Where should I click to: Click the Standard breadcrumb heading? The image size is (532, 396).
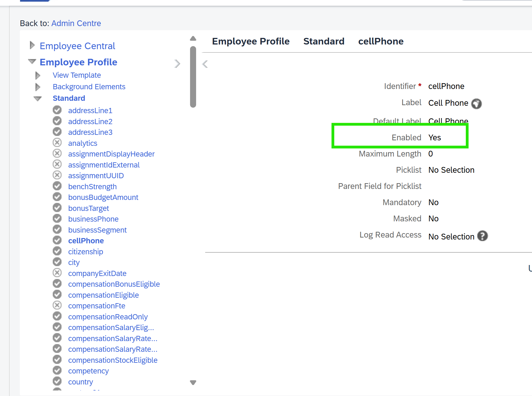(324, 41)
